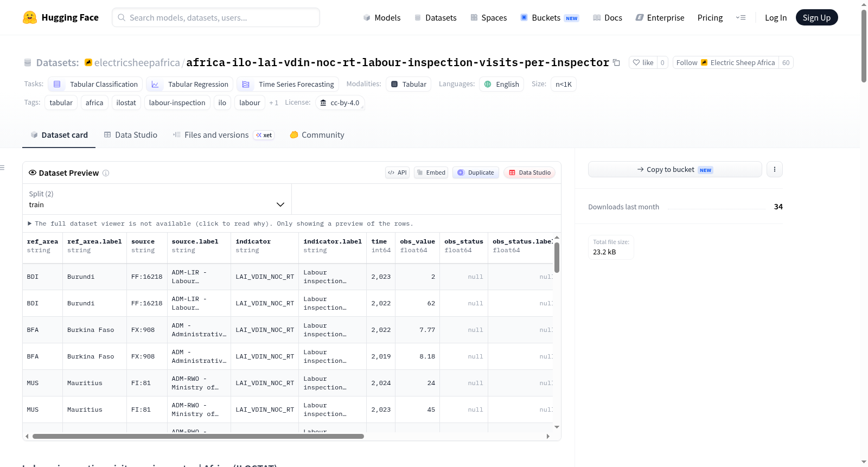Image resolution: width=868 pixels, height=467 pixels.
Task: Duplicate this dataset
Action: pyautogui.click(x=476, y=172)
